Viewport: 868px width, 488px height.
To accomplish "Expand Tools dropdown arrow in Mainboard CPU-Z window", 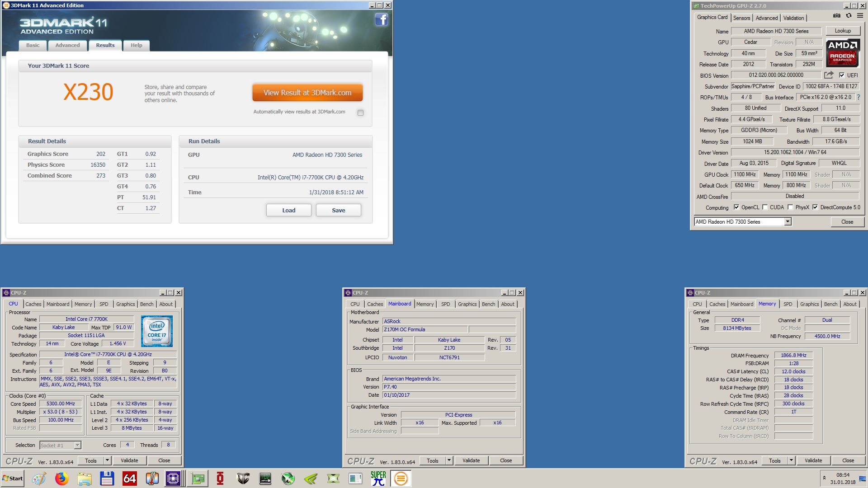I will pyautogui.click(x=449, y=460).
